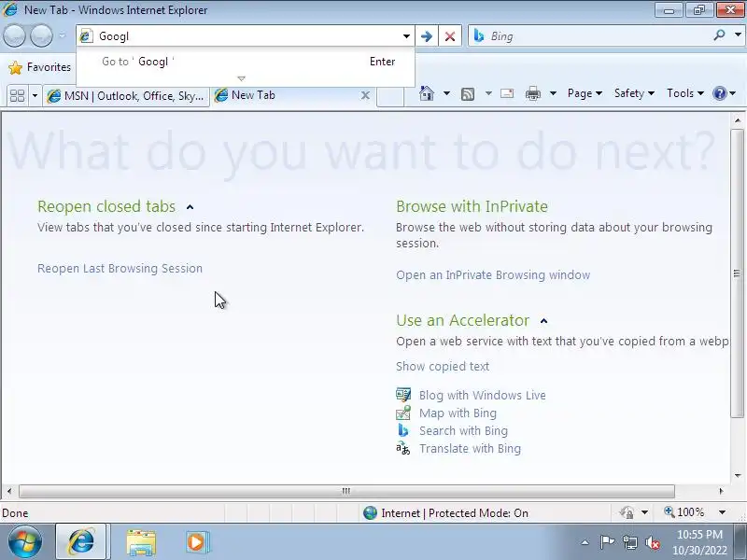Click Reopen Last Browsing Session link
747x560 pixels.
(x=120, y=268)
